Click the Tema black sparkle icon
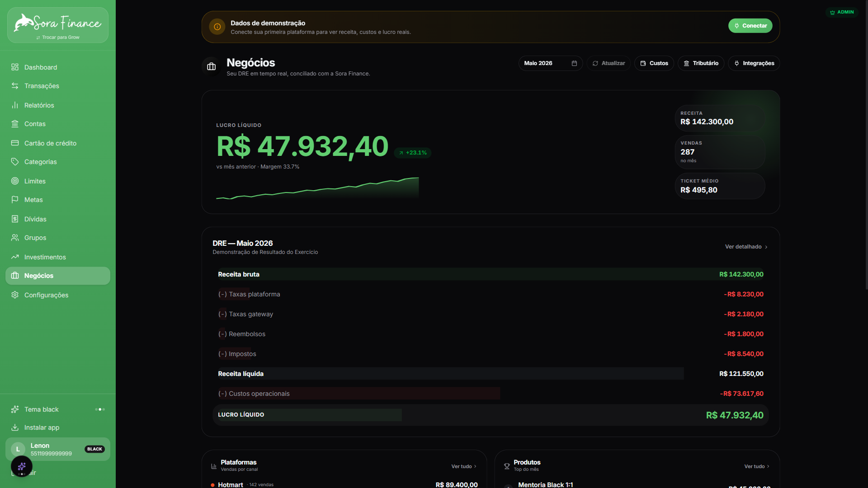Viewport: 868px width, 488px height. 15,409
